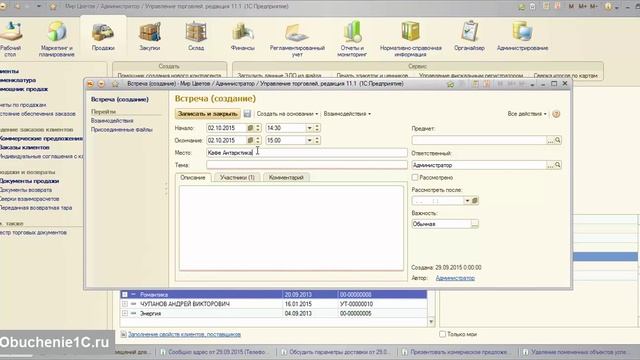Open Отчеты и мониторинг section
The image size is (640, 360).
click(352, 39)
